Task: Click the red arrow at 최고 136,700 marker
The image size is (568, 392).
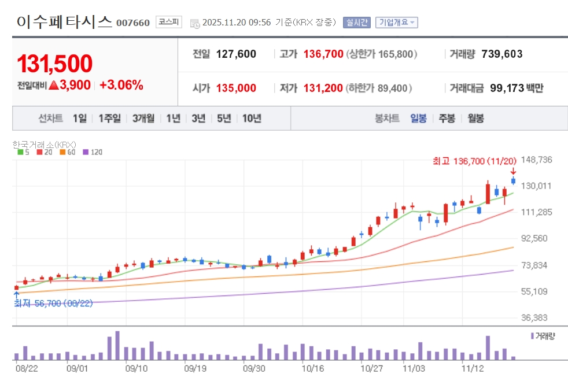Action: tap(513, 171)
